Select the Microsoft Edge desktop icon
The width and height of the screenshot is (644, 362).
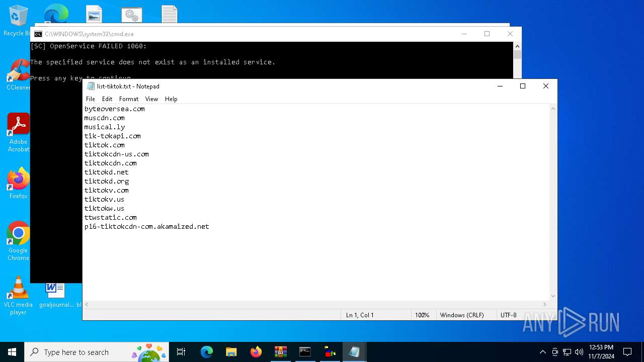56,13
